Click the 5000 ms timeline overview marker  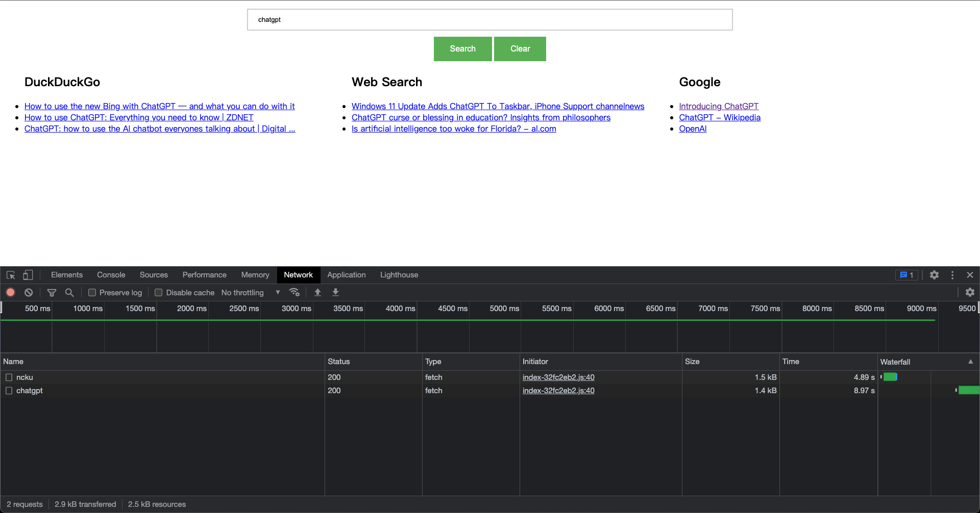coord(504,309)
